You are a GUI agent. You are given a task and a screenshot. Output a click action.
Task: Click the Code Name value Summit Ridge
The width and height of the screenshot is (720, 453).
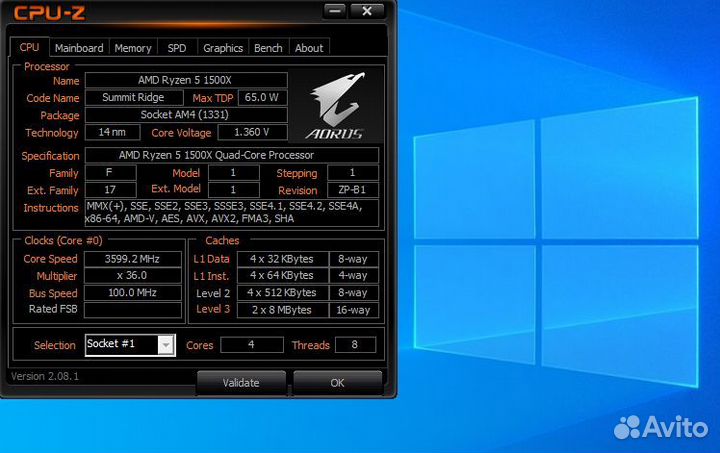134,97
